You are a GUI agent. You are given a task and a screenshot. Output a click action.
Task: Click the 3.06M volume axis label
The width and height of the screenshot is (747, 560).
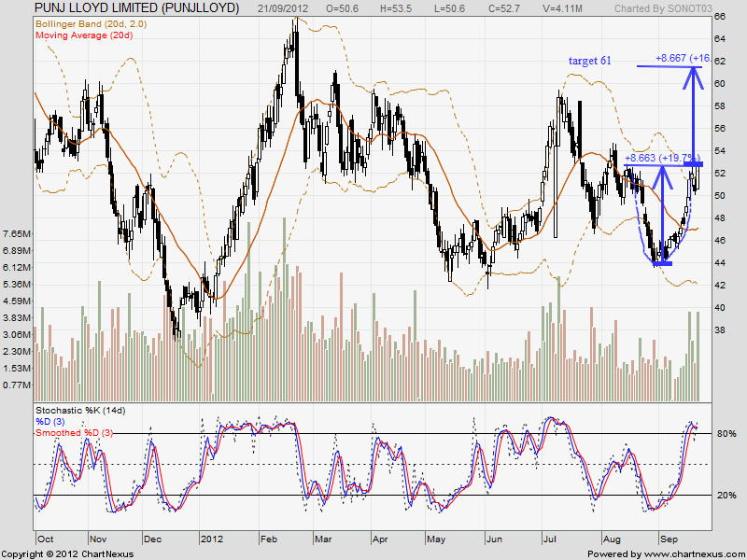coord(17,335)
